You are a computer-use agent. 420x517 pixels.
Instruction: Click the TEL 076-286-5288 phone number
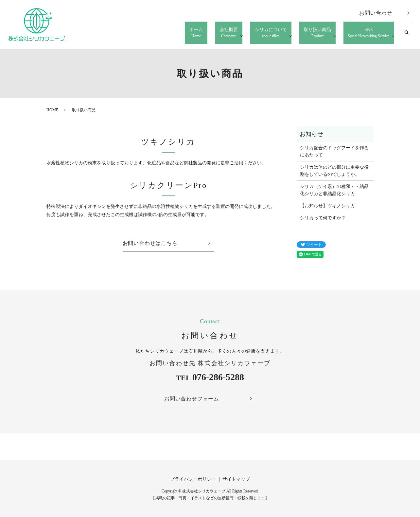[x=210, y=377]
